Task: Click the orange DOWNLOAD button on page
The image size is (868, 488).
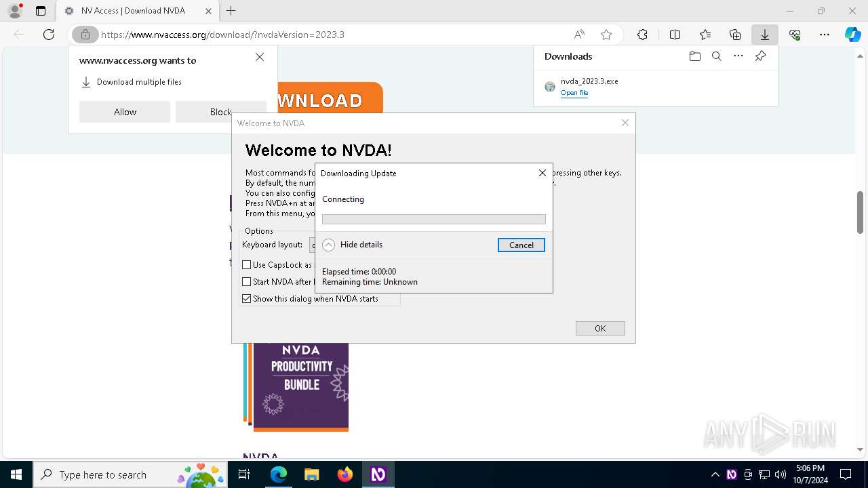Action: tap(330, 99)
